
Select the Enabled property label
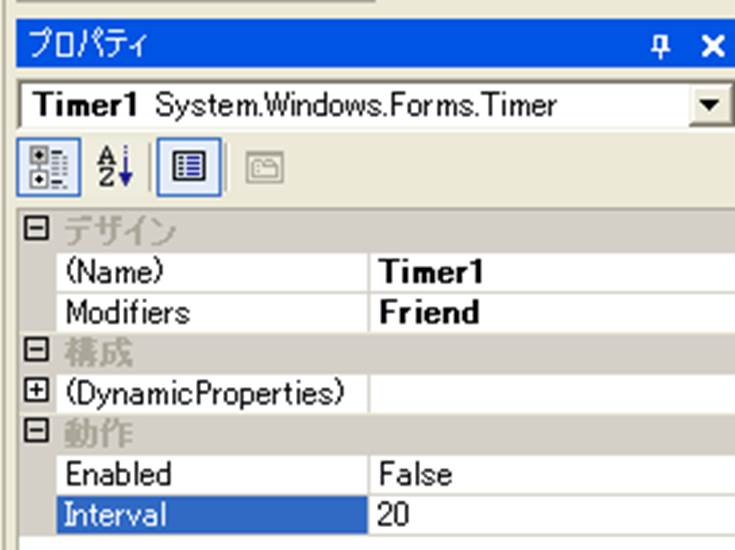point(118,474)
